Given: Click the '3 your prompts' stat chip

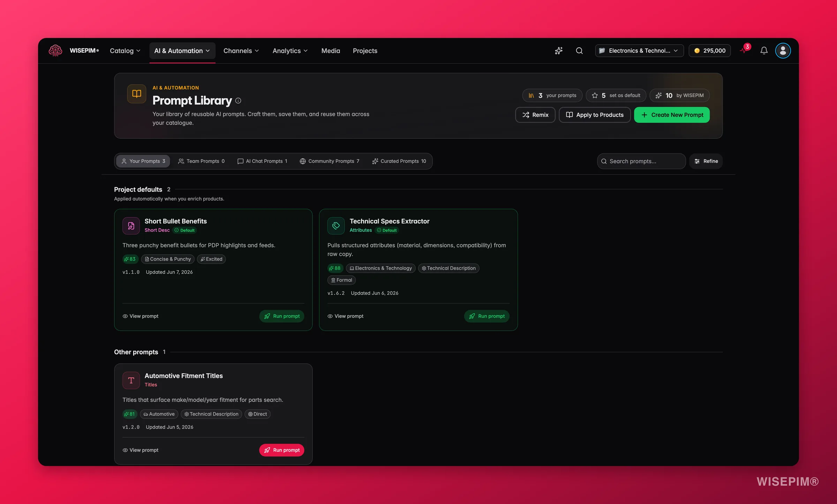Looking at the screenshot, I should click(x=552, y=95).
